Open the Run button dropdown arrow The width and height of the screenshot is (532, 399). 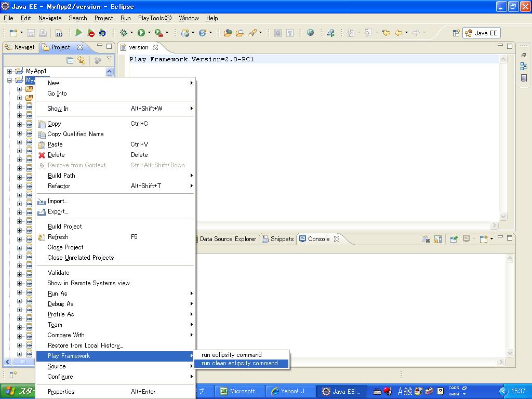tap(149, 33)
